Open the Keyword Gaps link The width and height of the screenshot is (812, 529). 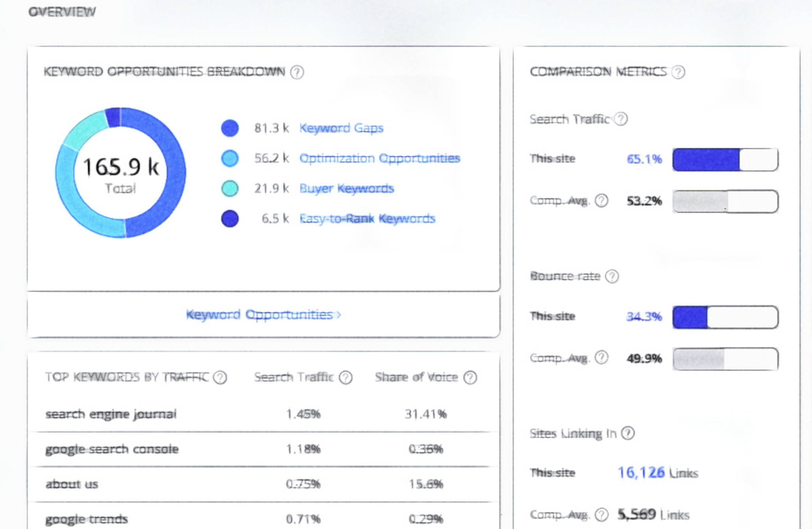pos(341,128)
